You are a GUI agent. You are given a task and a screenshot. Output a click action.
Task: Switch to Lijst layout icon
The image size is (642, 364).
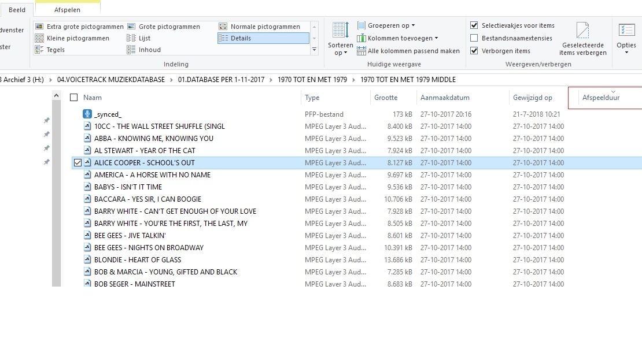[x=131, y=38]
